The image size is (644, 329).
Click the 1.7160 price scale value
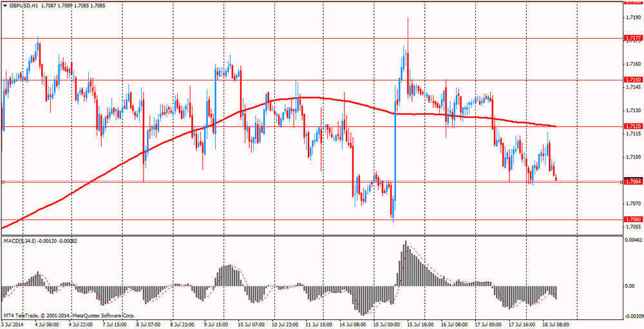pos(632,64)
